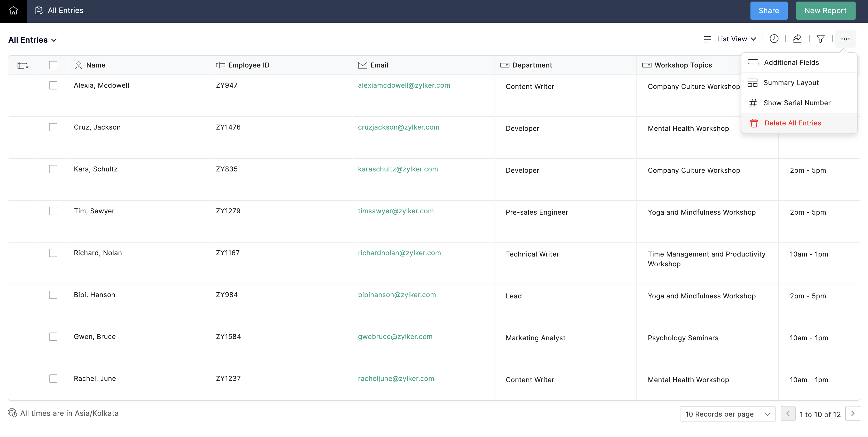Select the Tim, Sawyer row checkbox
The height and width of the screenshot is (437, 868).
(53, 211)
